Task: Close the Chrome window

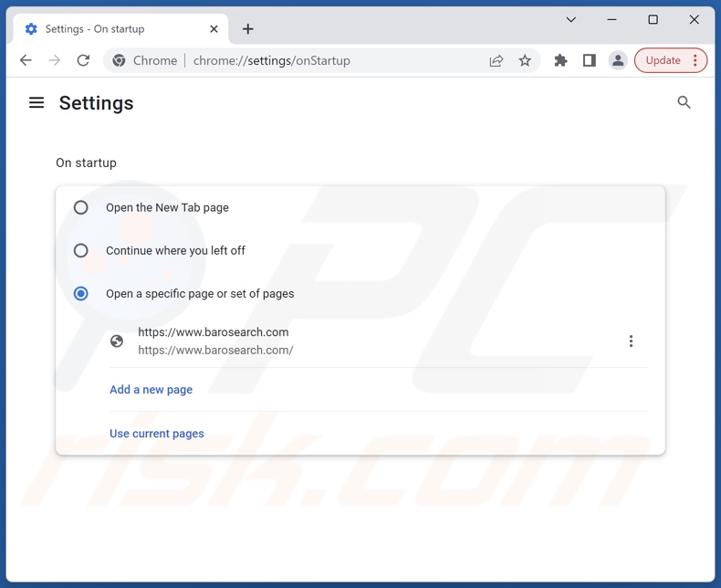Action: pos(694,19)
